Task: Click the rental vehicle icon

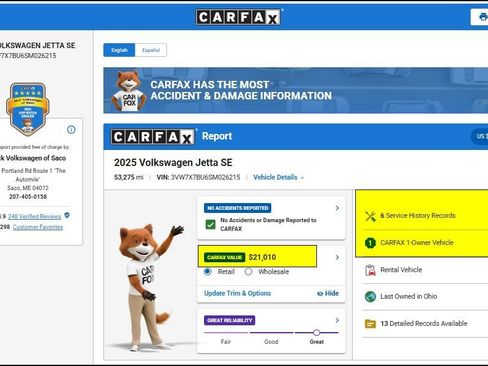Action: tap(370, 270)
